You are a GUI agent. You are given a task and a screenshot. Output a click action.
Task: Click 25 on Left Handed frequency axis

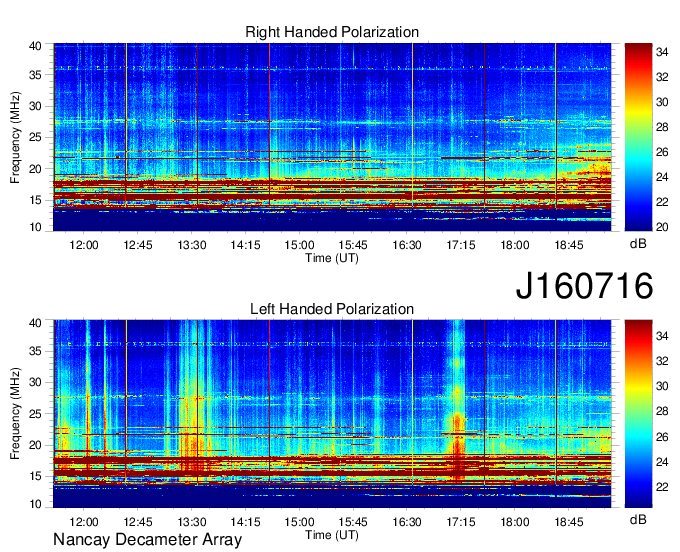35,414
